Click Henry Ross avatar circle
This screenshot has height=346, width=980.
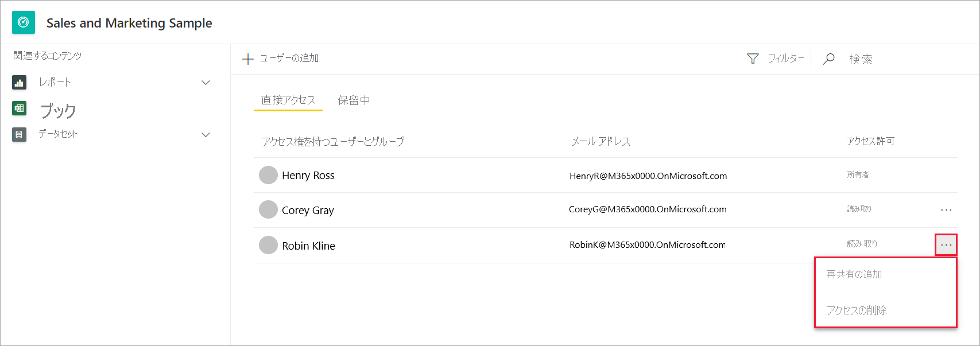click(268, 175)
